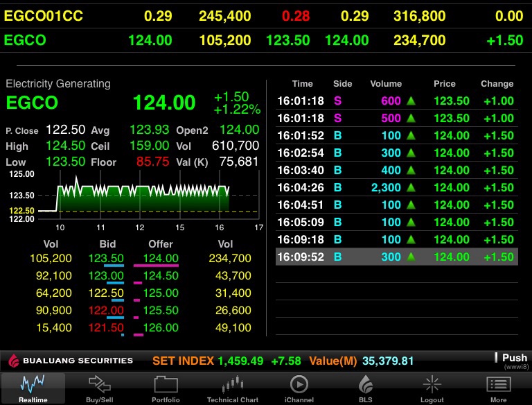Open the BLS tab

366,388
